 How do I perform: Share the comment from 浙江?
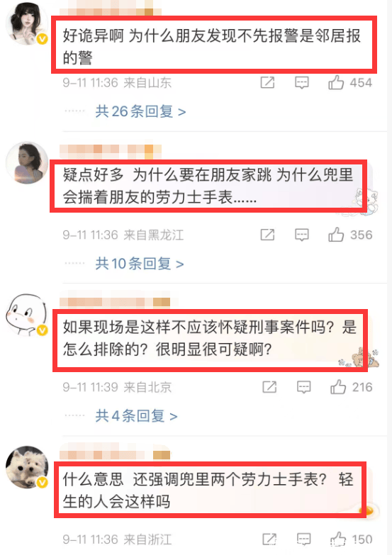coord(269,539)
